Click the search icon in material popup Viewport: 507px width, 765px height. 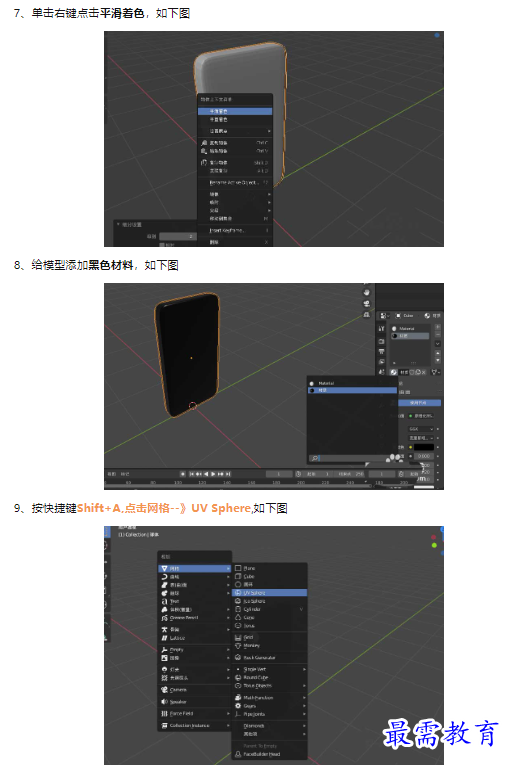[x=315, y=458]
